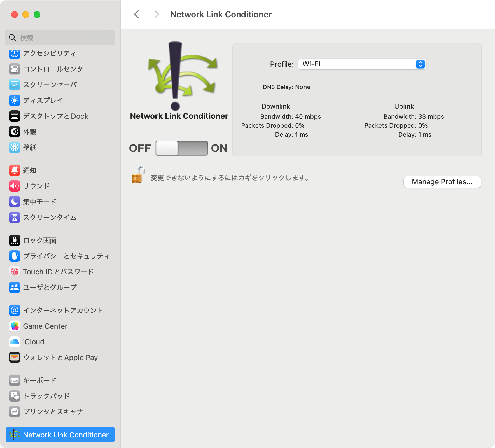Open Users & Groups (ユーザとグループ) icon
This screenshot has width=495, height=448.
(x=15, y=287)
